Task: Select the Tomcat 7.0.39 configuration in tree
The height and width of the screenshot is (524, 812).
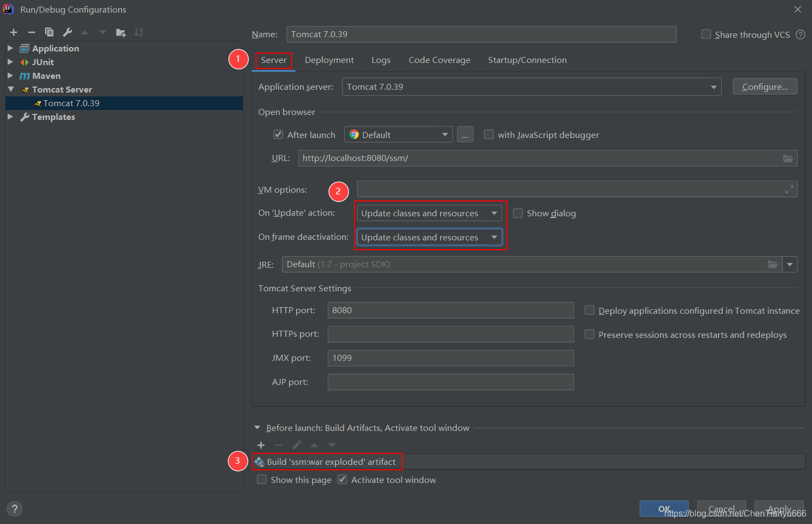Action: (124, 103)
